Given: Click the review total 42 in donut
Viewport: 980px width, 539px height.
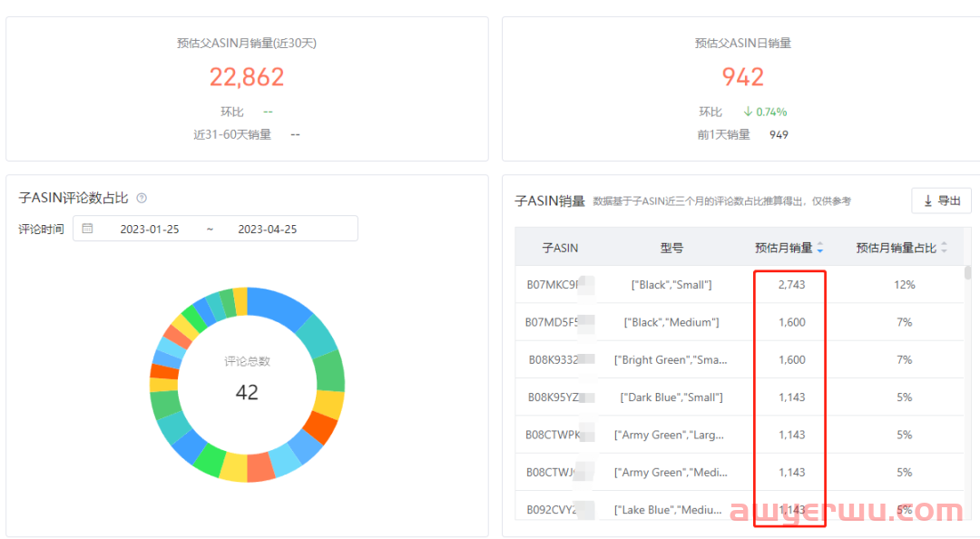Looking at the screenshot, I should pos(247,392).
